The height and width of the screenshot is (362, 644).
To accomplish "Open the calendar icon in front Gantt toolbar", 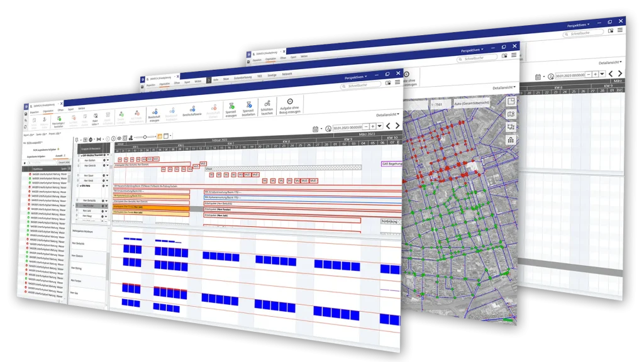I will [315, 129].
